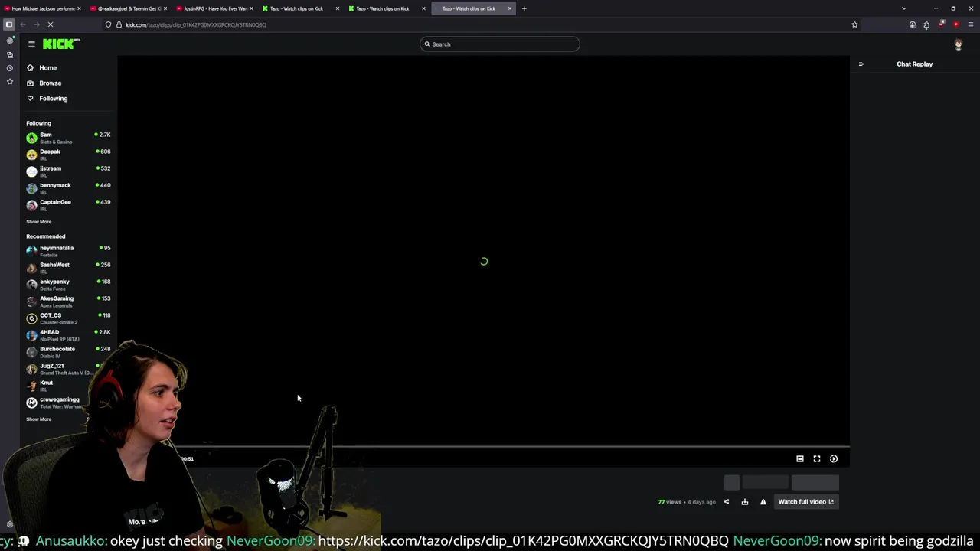This screenshot has height=551, width=980.
Task: Click the kick.com address bar URL
Action: pos(196,24)
